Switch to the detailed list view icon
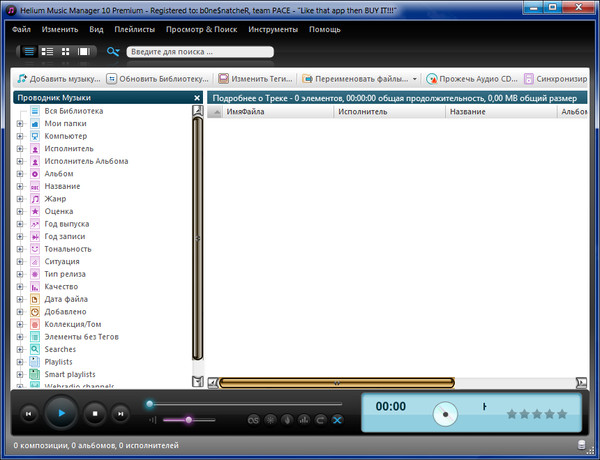This screenshot has height=460, width=600. pyautogui.click(x=29, y=51)
